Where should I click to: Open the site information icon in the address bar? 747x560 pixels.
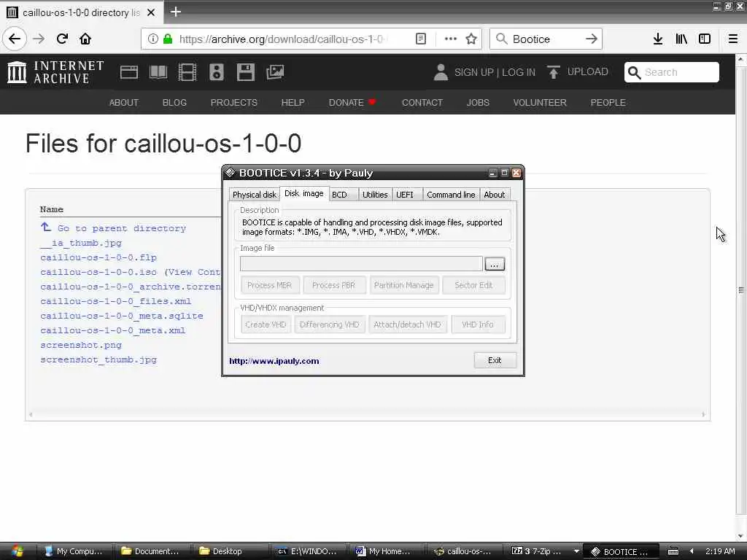[152, 39]
